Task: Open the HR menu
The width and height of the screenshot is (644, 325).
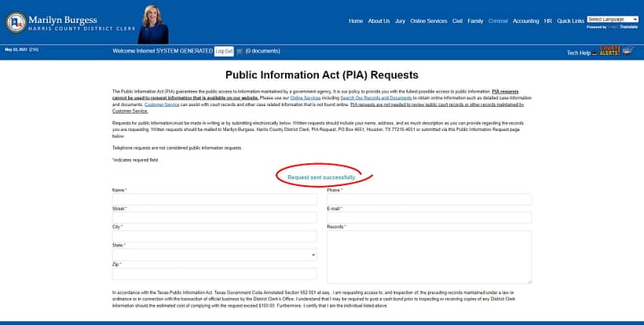Action: pos(548,21)
